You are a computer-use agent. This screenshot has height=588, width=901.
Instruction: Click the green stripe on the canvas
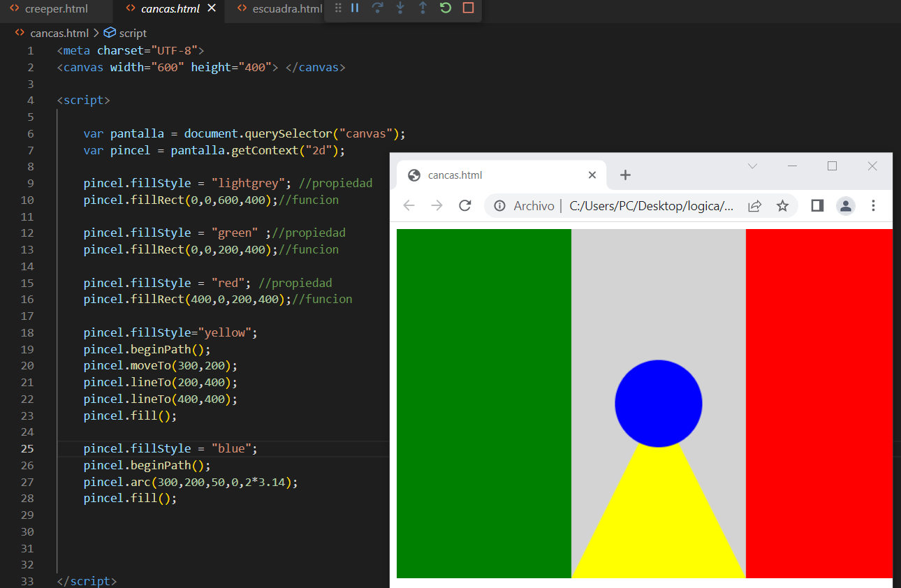484,404
